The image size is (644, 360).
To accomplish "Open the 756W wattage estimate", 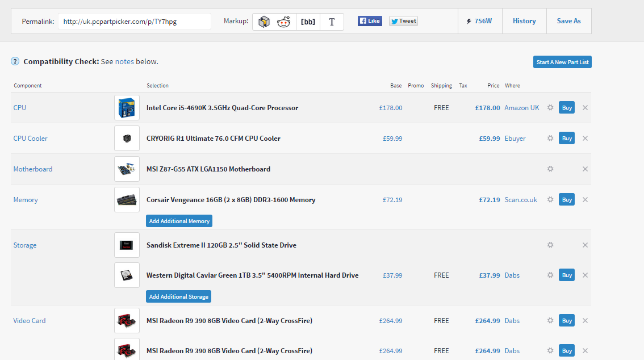I will pos(480,21).
